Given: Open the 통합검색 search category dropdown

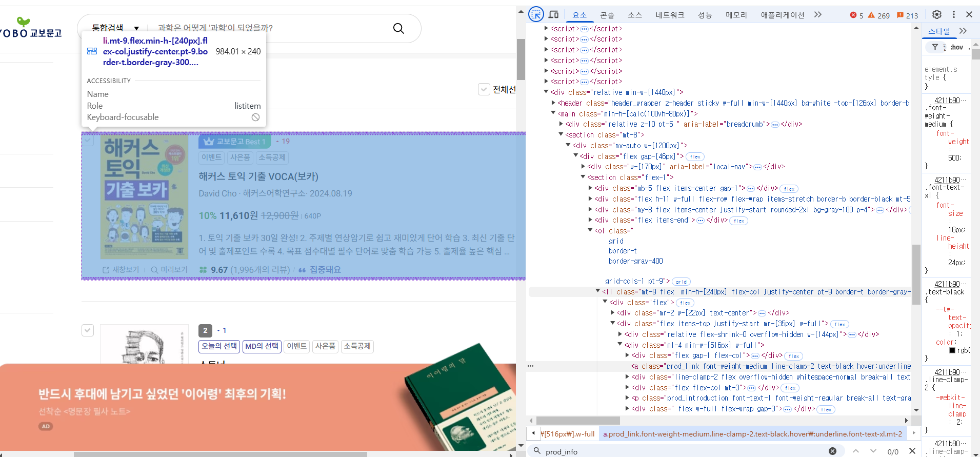Looking at the screenshot, I should click(x=115, y=28).
